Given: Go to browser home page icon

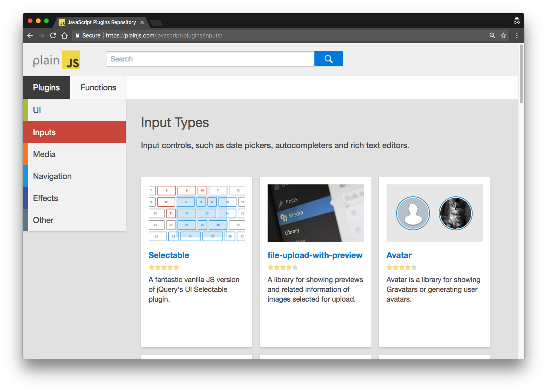Looking at the screenshot, I should (x=64, y=35).
